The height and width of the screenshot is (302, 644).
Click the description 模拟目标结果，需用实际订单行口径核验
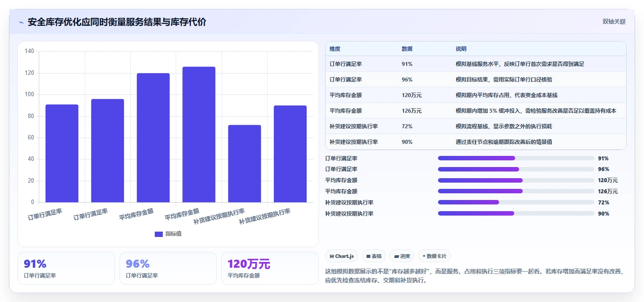[504, 80]
